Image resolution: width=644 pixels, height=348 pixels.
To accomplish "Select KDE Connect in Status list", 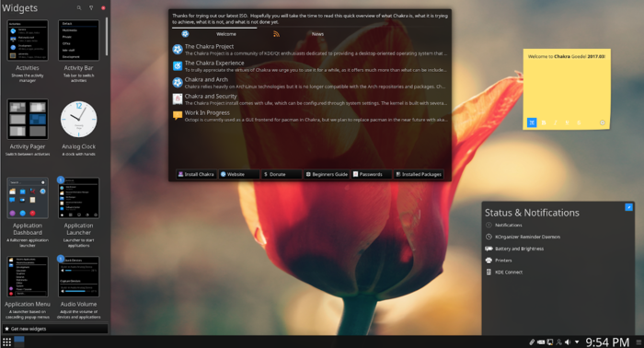I will (509, 272).
